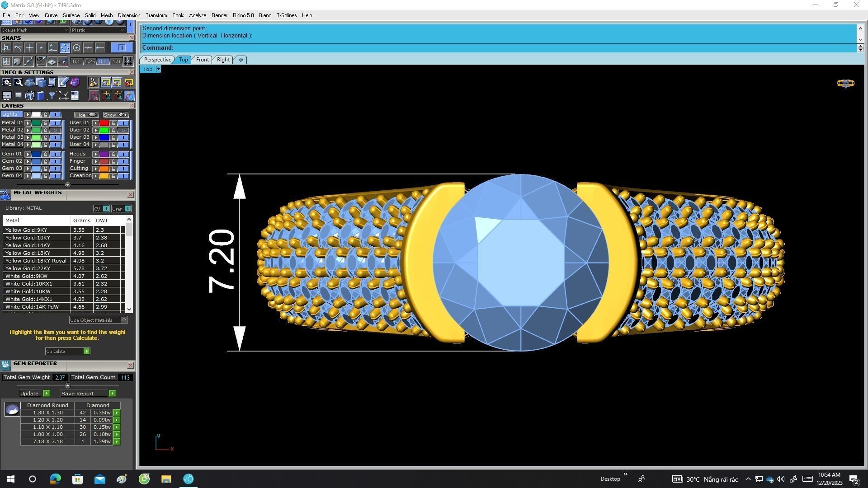This screenshot has width=868, height=488.
Task: Switch to the Front viewport tab
Action: [x=203, y=60]
